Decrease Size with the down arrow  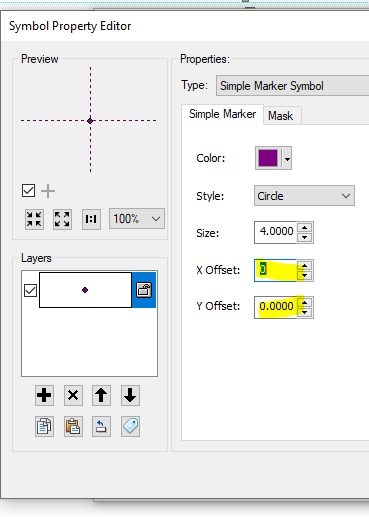[304, 237]
